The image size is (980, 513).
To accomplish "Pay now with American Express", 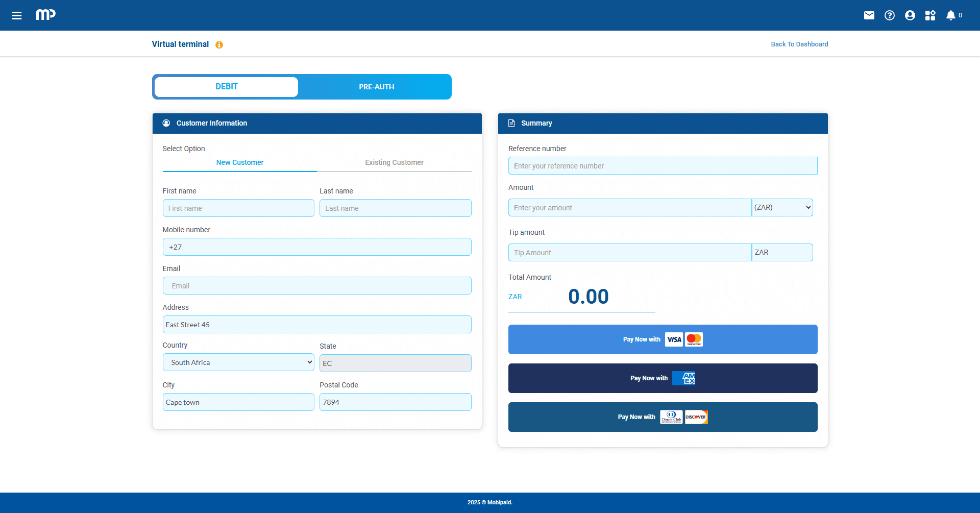I will (663, 378).
